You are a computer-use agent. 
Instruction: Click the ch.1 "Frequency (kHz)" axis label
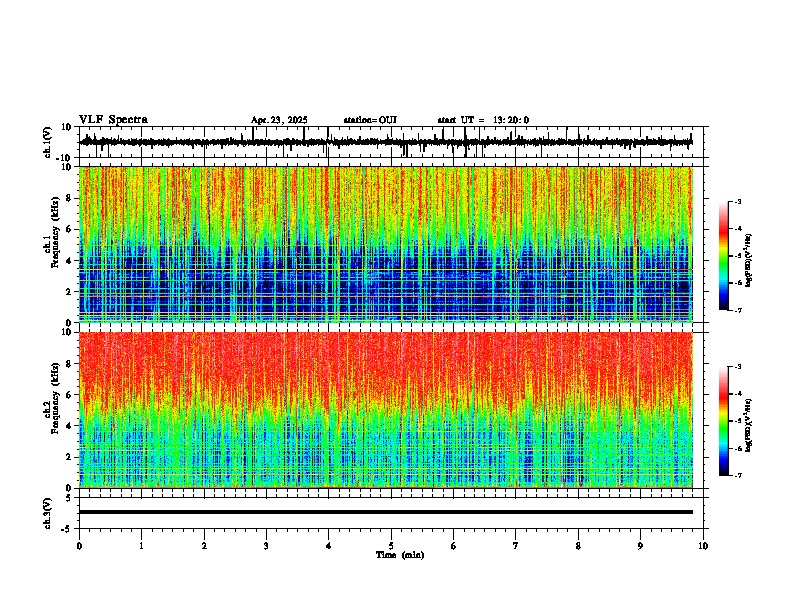(55, 232)
